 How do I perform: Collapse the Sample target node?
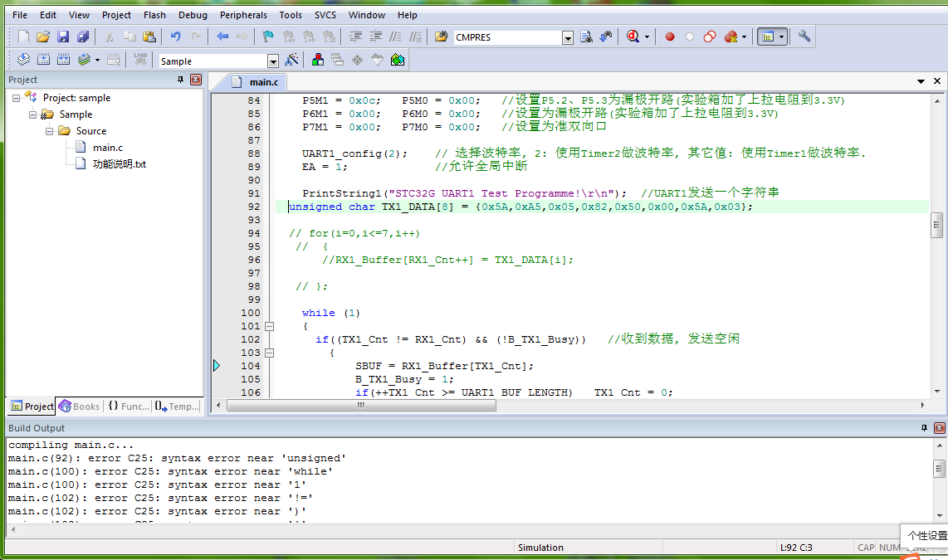point(32,114)
